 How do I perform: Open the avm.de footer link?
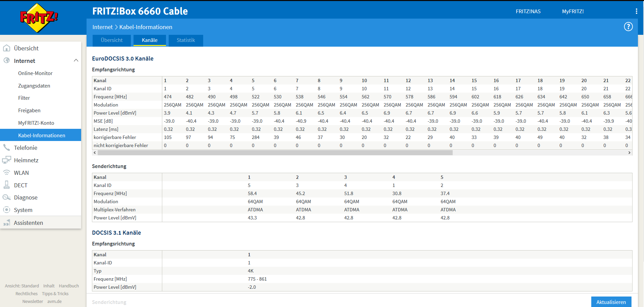point(54,301)
